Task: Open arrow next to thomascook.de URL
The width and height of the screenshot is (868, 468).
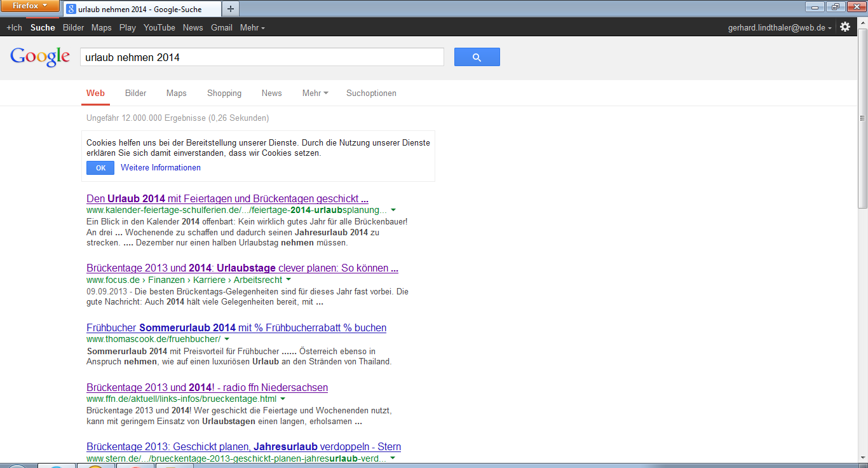Action: pos(227,340)
